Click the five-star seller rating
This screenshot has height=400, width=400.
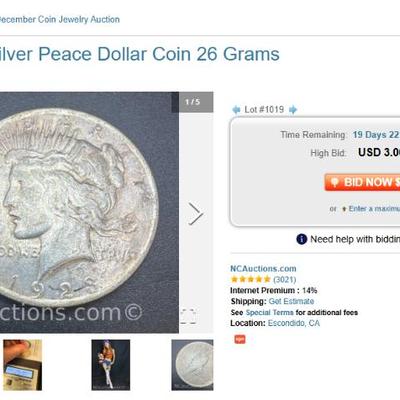251,279
